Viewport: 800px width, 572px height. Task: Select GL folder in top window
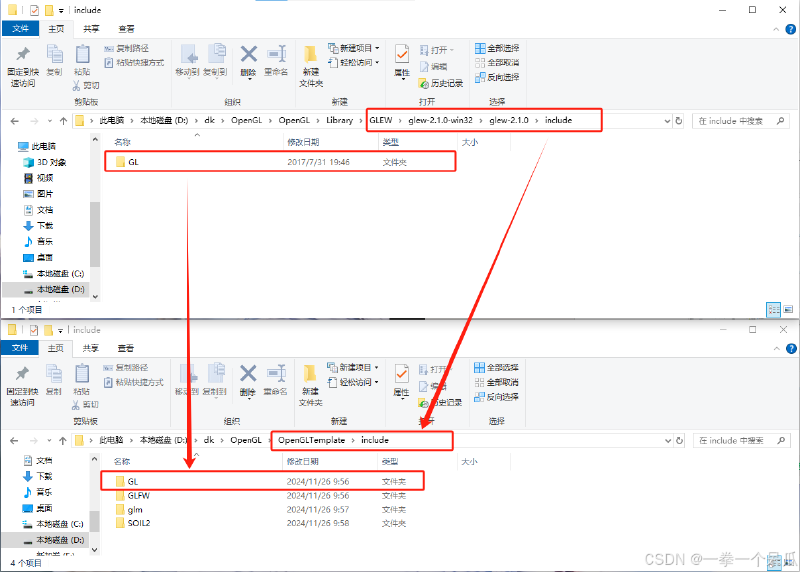coord(280,162)
